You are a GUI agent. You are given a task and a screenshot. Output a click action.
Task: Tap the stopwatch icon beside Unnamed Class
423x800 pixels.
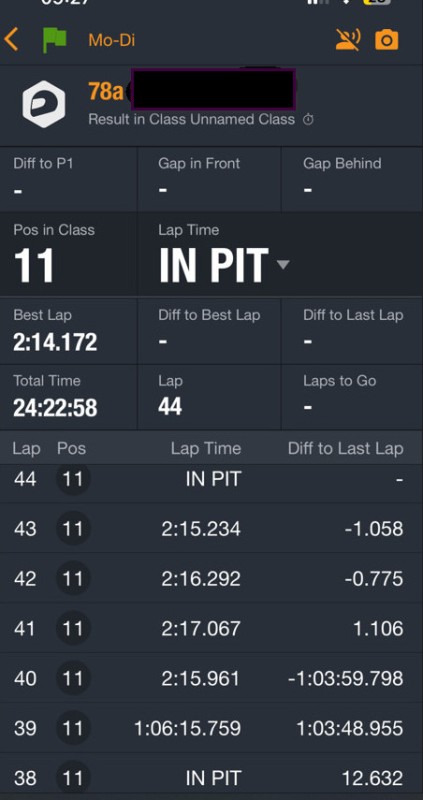coord(308,120)
